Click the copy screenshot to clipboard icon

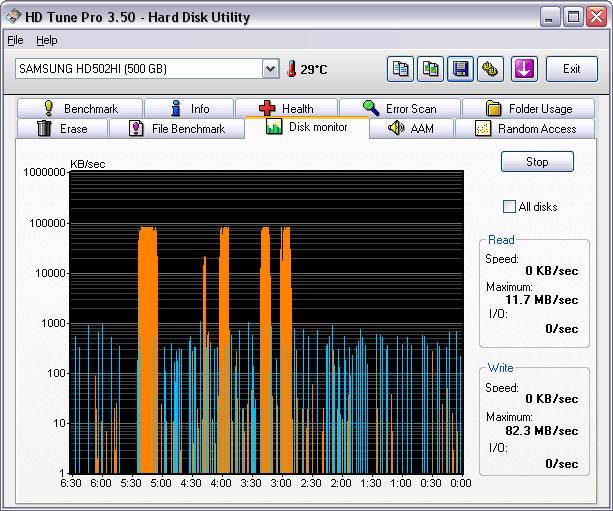pyautogui.click(x=430, y=69)
